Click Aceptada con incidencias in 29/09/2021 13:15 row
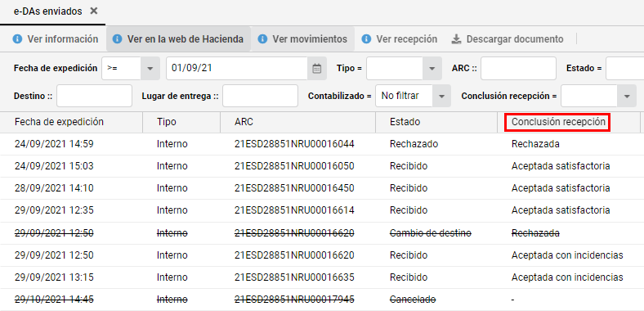 (x=567, y=277)
